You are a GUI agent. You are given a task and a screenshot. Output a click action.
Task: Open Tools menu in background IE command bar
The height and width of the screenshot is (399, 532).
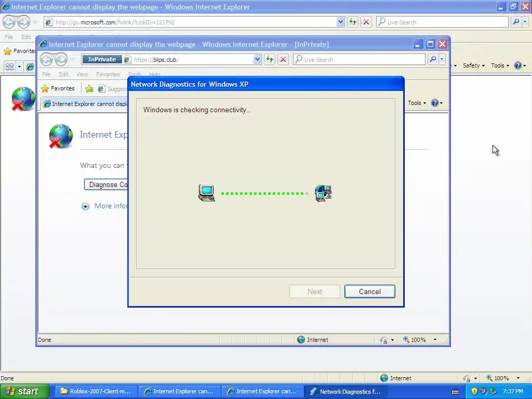(500, 65)
